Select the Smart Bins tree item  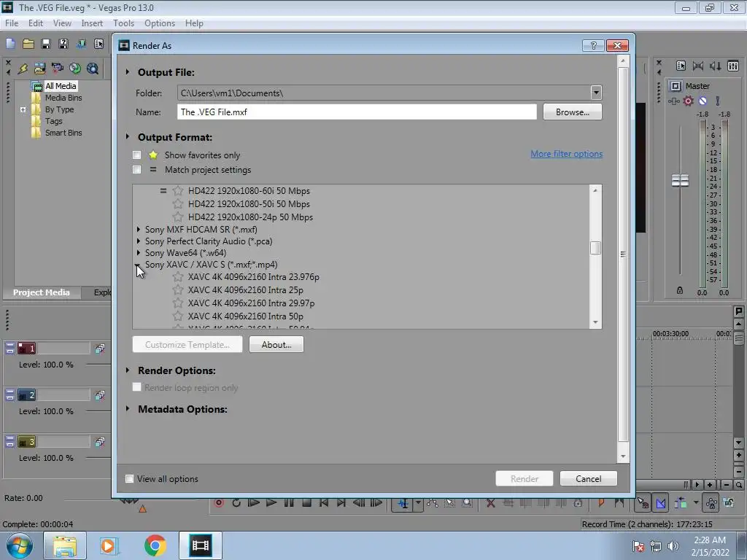click(63, 133)
